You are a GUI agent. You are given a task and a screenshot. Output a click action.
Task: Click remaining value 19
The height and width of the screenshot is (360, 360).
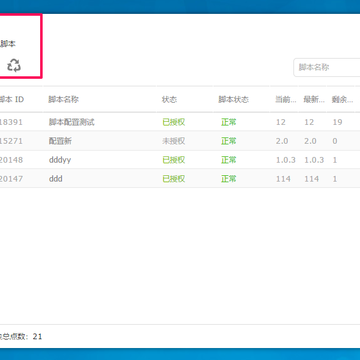[337, 122]
